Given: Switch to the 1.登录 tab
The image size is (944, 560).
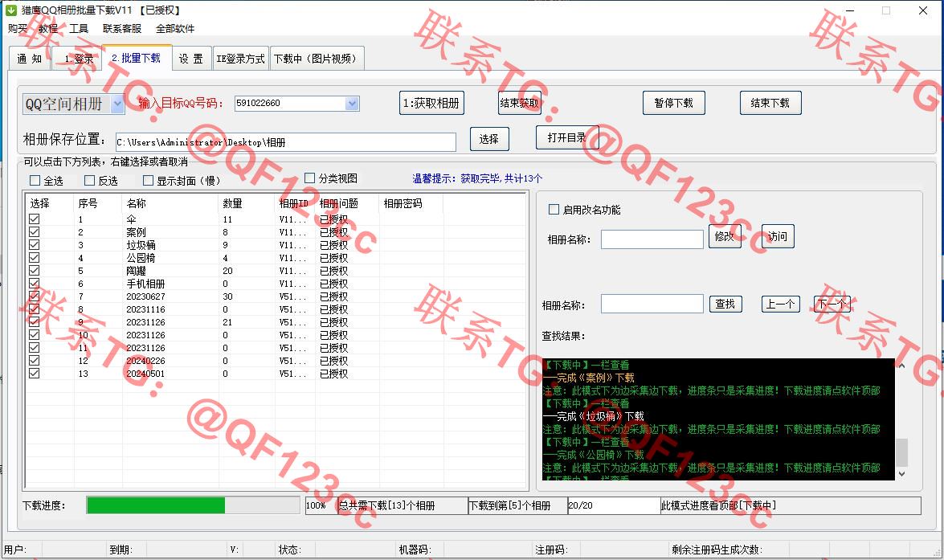Looking at the screenshot, I should (78, 59).
